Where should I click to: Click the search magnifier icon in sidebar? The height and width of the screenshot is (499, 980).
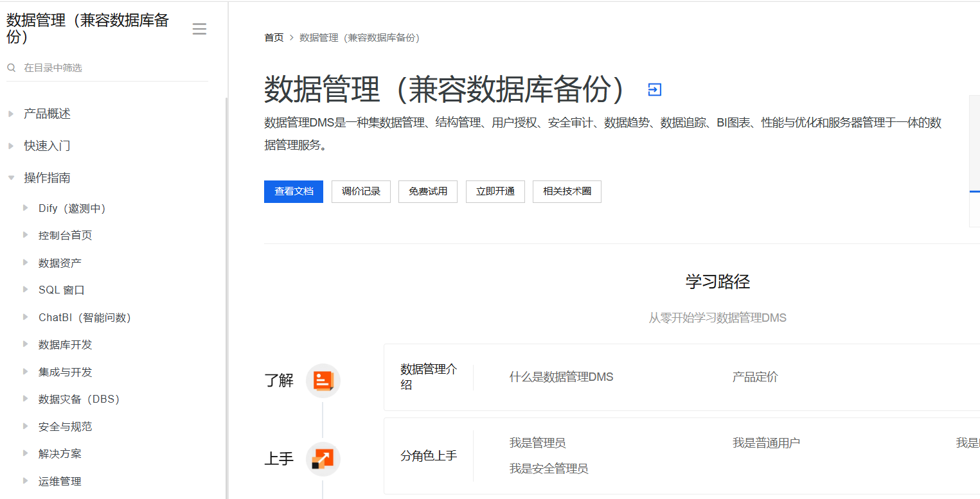point(11,67)
